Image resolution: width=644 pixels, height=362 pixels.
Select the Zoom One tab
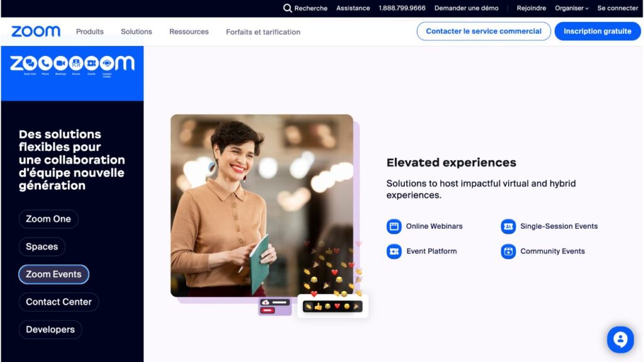[x=48, y=219]
